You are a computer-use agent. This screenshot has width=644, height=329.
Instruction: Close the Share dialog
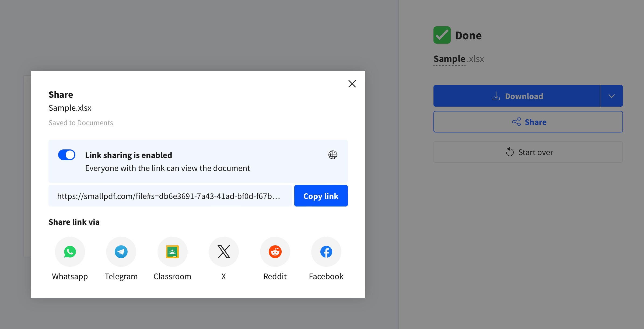[352, 84]
